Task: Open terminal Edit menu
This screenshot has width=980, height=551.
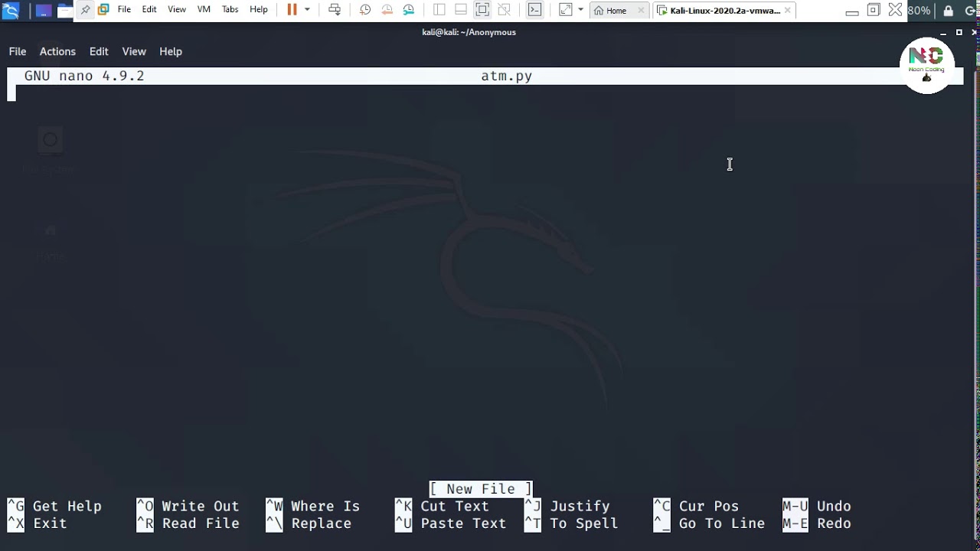Action: (x=99, y=51)
